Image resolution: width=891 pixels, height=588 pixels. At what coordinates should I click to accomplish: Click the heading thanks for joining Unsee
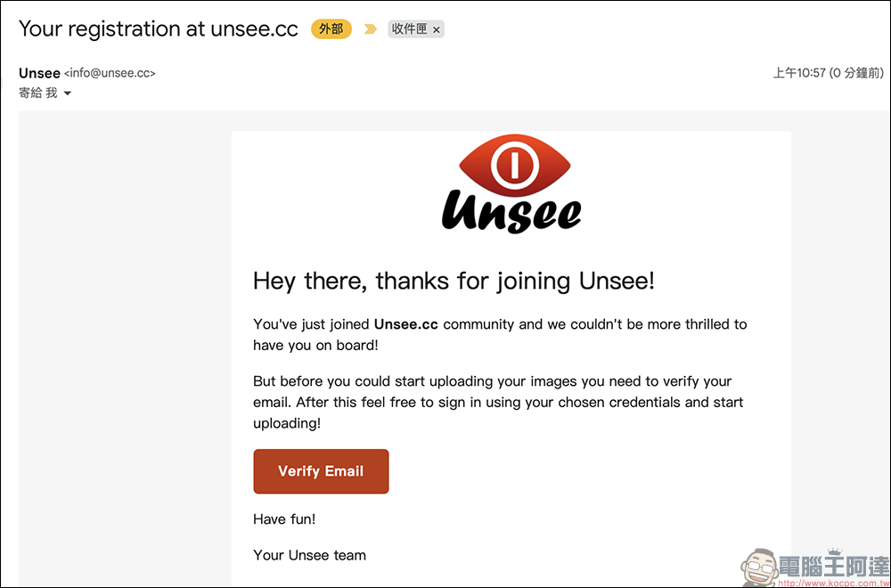(454, 281)
